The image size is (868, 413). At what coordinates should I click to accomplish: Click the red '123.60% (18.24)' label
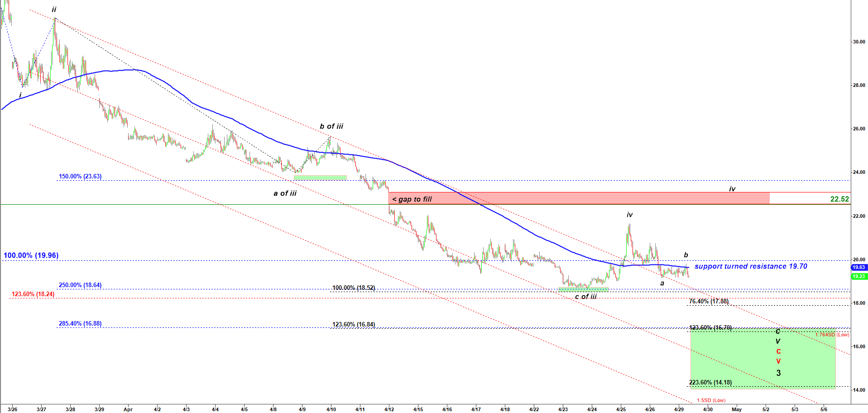[x=33, y=294]
